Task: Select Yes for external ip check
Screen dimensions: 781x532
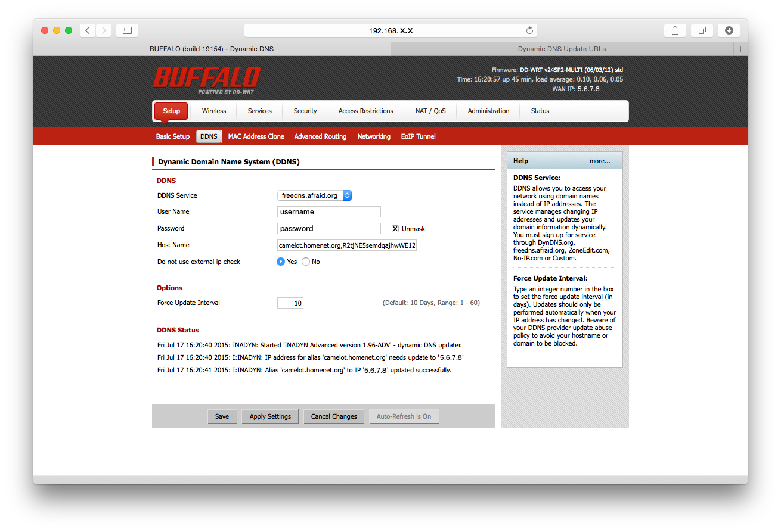Action: point(280,261)
